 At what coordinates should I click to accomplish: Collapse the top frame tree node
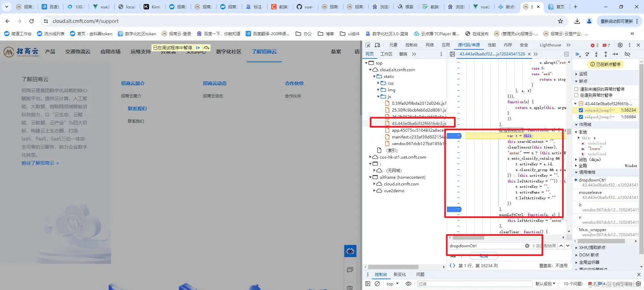point(366,63)
